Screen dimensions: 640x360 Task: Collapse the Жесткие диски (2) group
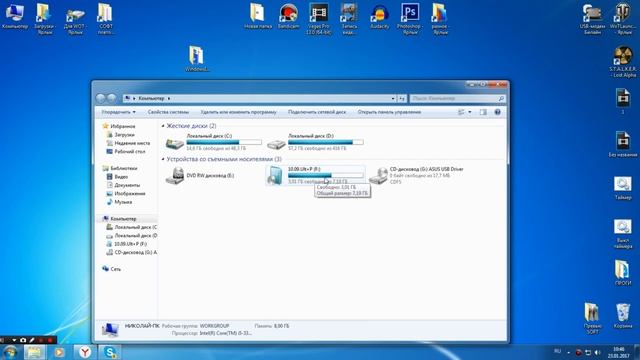pyautogui.click(x=163, y=126)
